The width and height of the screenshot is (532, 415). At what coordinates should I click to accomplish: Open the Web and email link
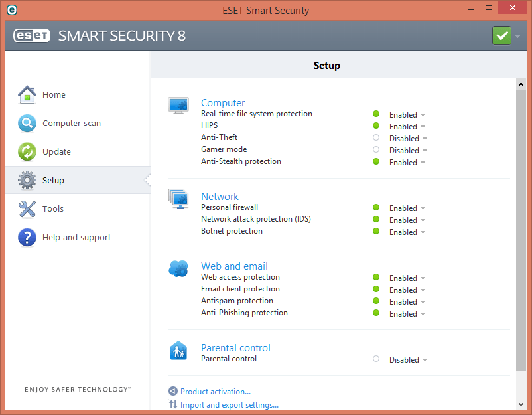tap(234, 266)
